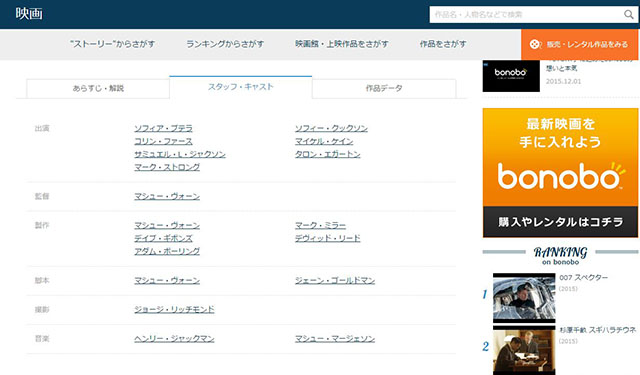Focus the 作品名・人物名 search field
The width and height of the screenshot is (640, 375).
click(526, 15)
